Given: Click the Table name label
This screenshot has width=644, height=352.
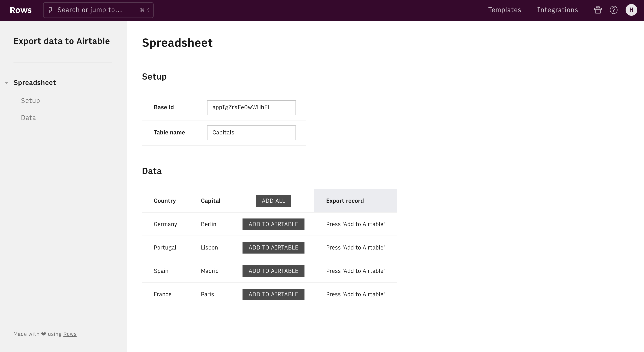Looking at the screenshot, I should pyautogui.click(x=169, y=133).
